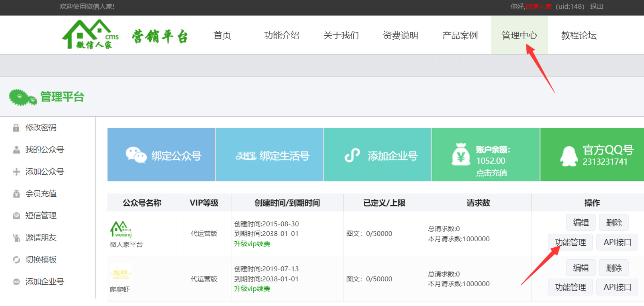The height and width of the screenshot is (306, 644).
Task: Click the money bag icon beside 会员充值
Action: [x=16, y=194]
